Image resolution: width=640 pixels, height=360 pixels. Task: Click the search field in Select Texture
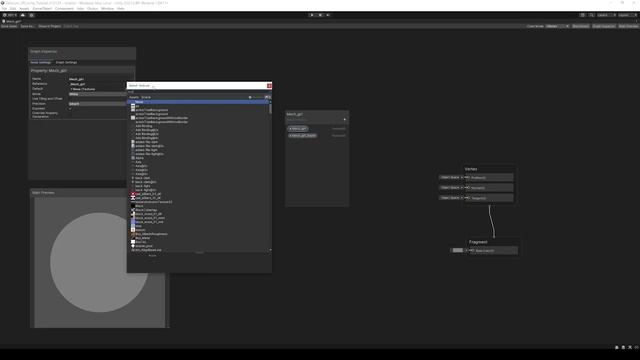pos(199,92)
